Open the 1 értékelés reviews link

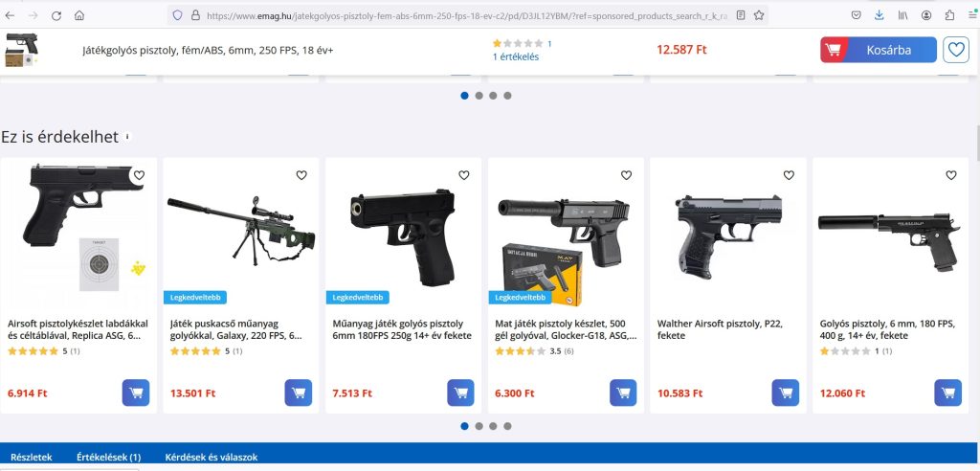[516, 56]
